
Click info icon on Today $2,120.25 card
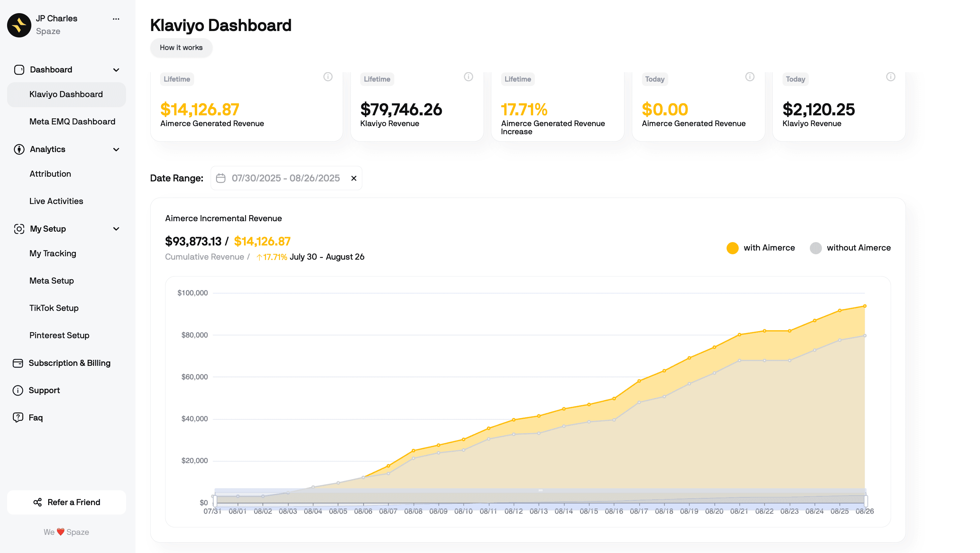pos(891,77)
